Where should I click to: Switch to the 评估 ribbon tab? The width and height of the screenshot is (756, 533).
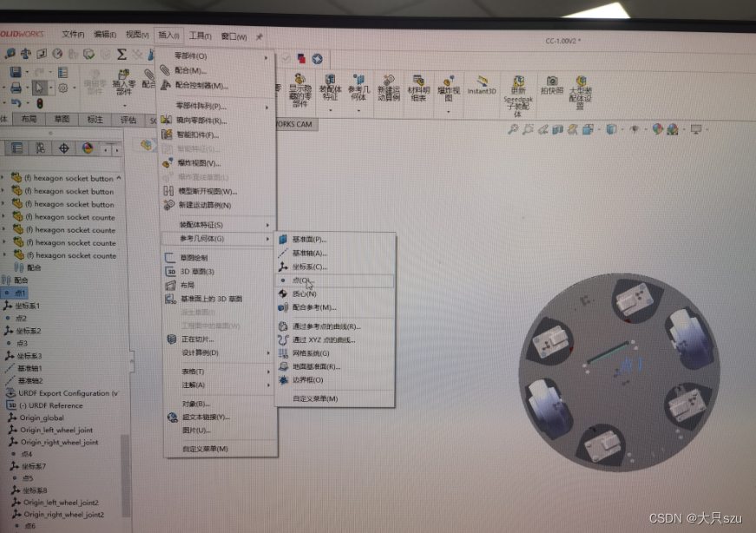pyautogui.click(x=128, y=120)
